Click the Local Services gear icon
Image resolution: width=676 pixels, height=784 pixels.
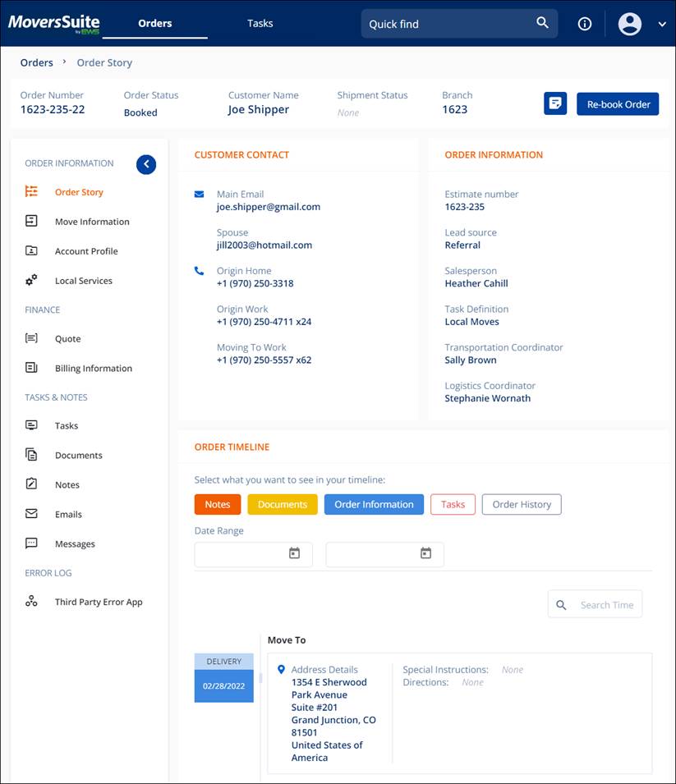[33, 280]
